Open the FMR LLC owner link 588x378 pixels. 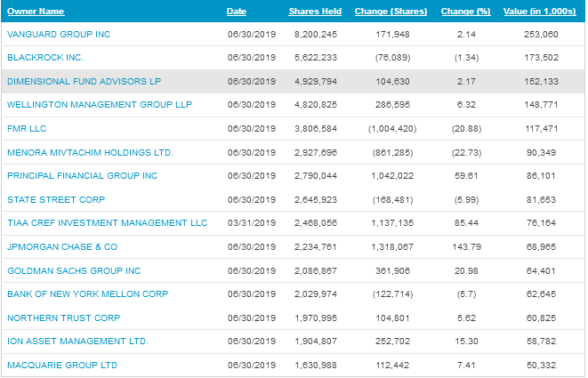tap(27, 129)
